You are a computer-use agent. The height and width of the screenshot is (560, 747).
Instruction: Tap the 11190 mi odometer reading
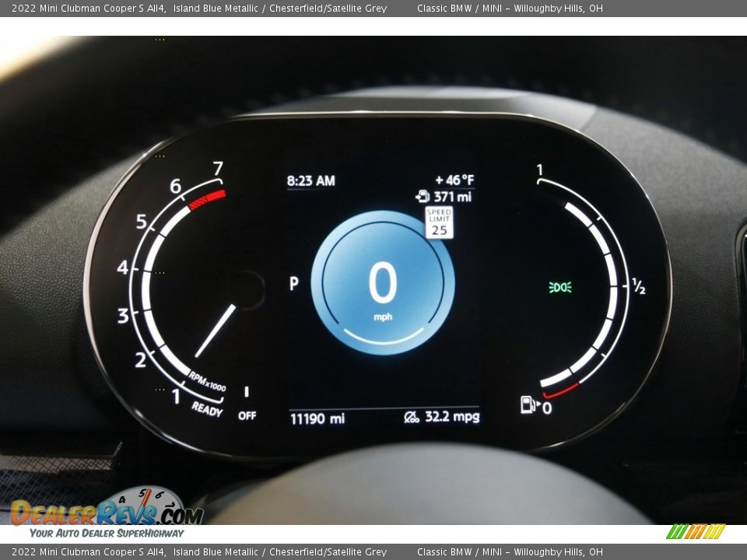click(317, 418)
